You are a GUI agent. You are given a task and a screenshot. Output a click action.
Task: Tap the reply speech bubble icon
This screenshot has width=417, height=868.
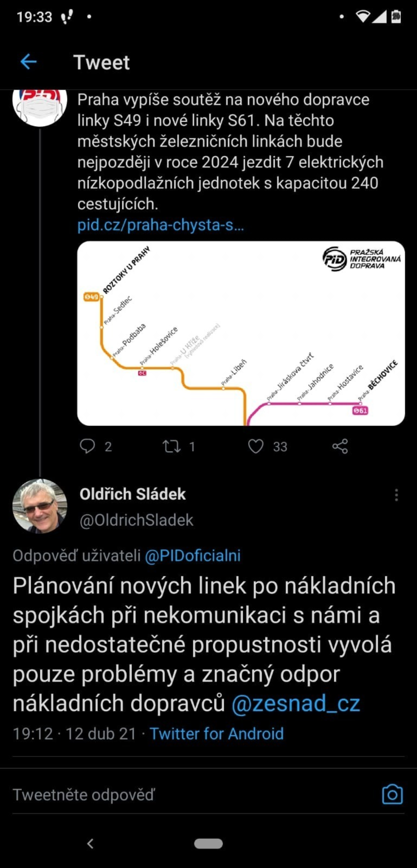pos(87,446)
